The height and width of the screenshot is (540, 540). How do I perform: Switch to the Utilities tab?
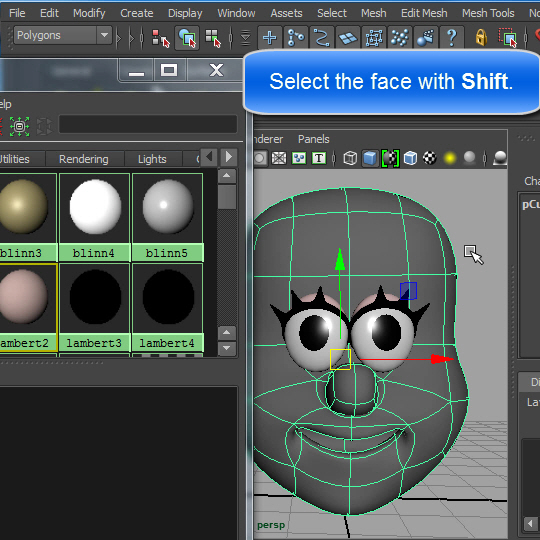15,159
